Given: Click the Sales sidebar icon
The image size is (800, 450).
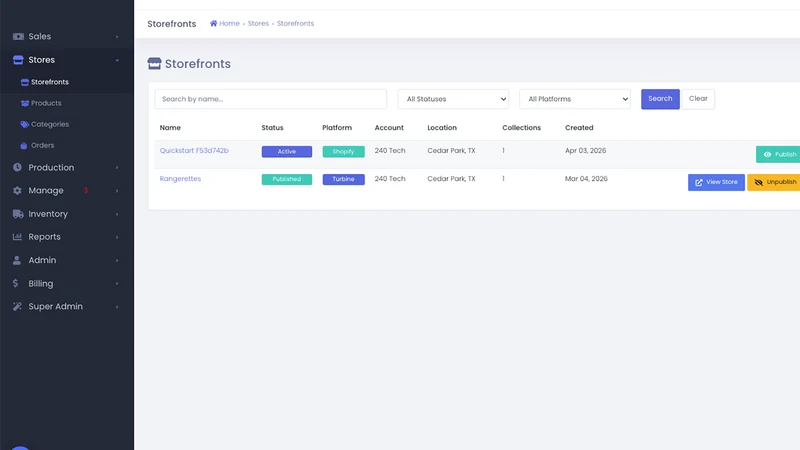Looking at the screenshot, I should 18,36.
